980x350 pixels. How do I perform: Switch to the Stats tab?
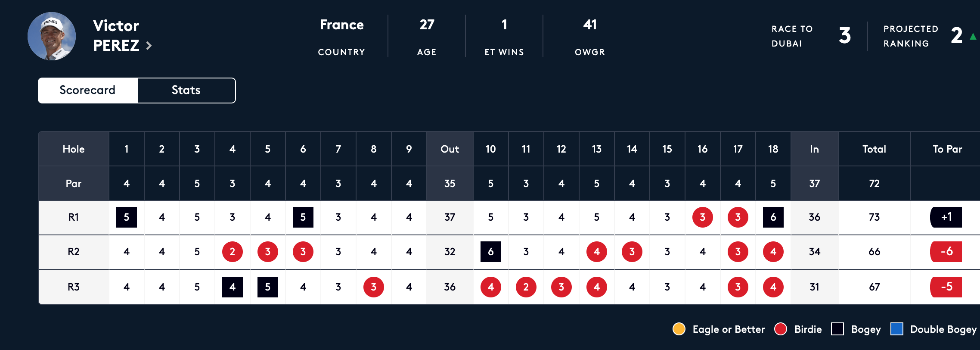point(186,90)
